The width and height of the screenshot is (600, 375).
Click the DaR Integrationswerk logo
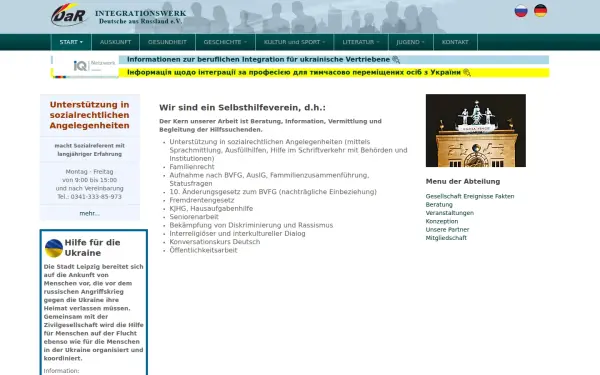119,16
